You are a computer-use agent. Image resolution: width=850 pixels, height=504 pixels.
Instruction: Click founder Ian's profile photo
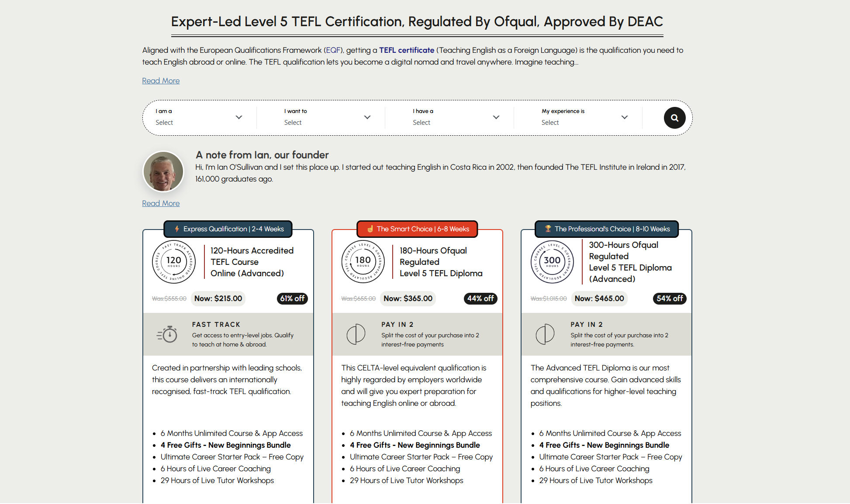click(x=163, y=171)
